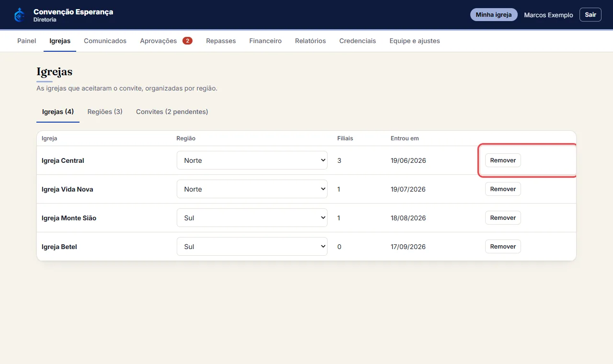
Task: Click the Igreja column header
Action: (49, 138)
